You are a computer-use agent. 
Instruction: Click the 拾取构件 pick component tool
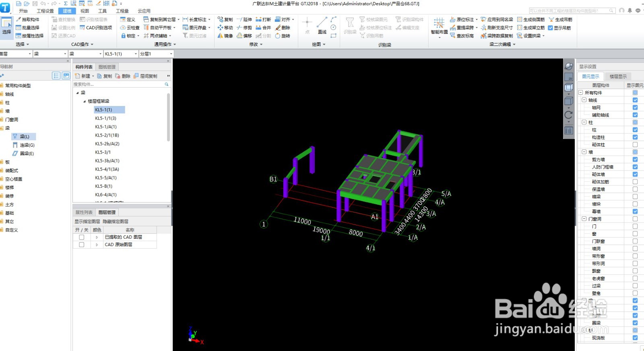[x=28, y=19]
